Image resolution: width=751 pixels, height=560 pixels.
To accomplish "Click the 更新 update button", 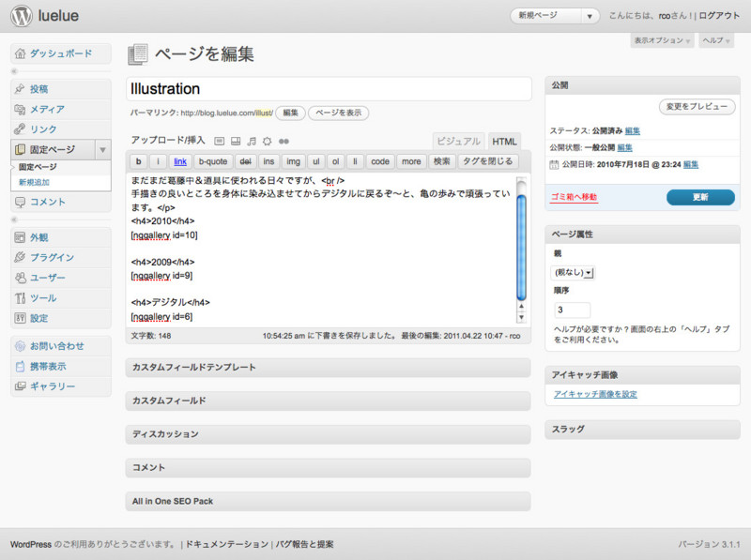I will (699, 197).
